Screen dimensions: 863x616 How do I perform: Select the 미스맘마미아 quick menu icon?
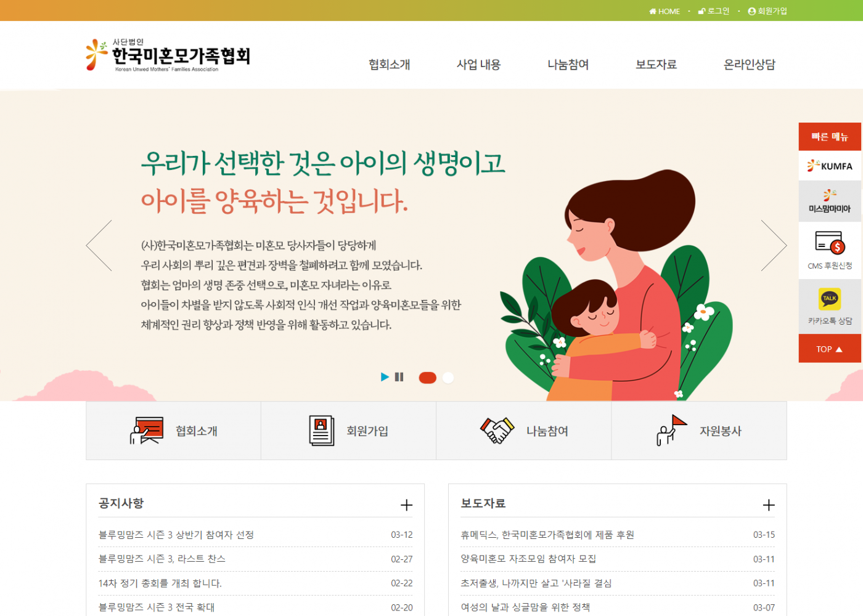pyautogui.click(x=830, y=195)
